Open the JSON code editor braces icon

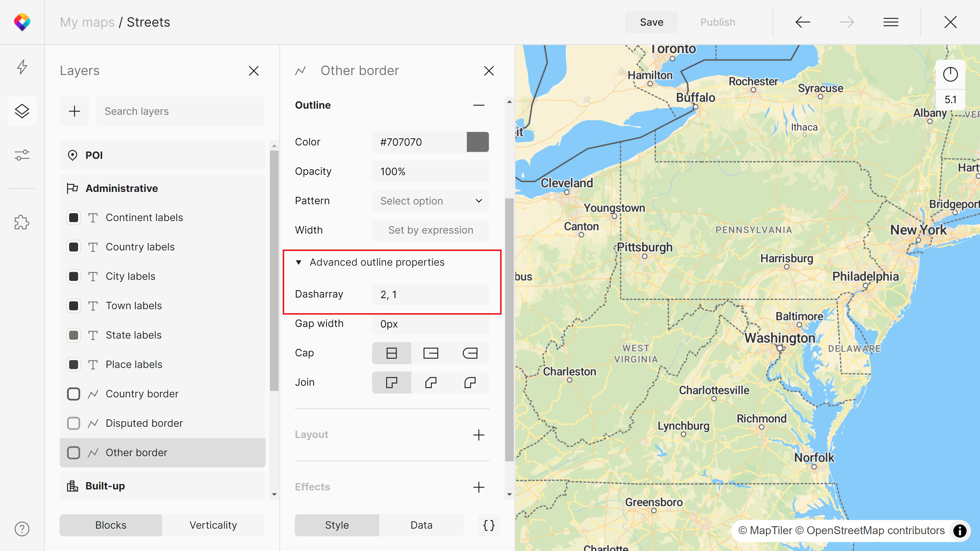tap(488, 525)
